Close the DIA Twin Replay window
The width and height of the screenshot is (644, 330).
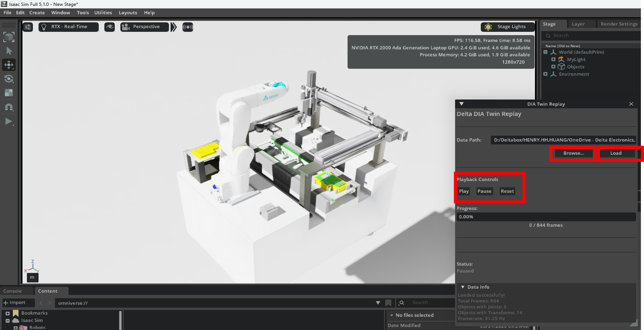(631, 104)
